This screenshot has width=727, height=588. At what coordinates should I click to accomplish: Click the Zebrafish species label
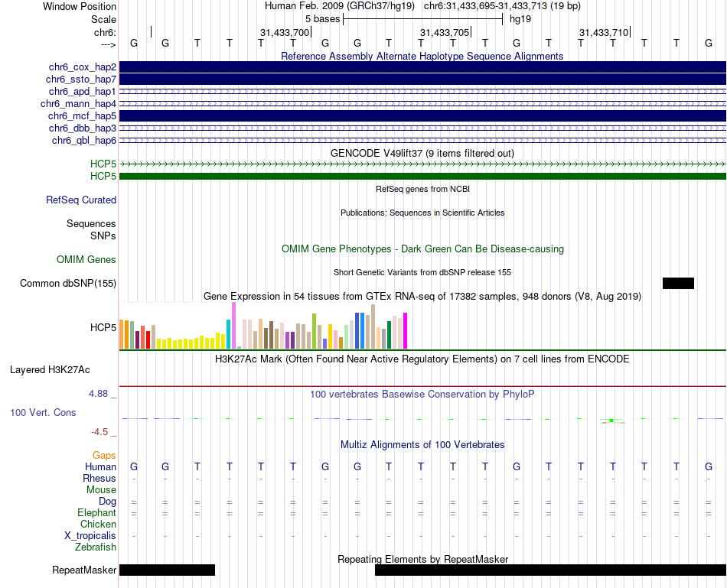click(x=96, y=547)
